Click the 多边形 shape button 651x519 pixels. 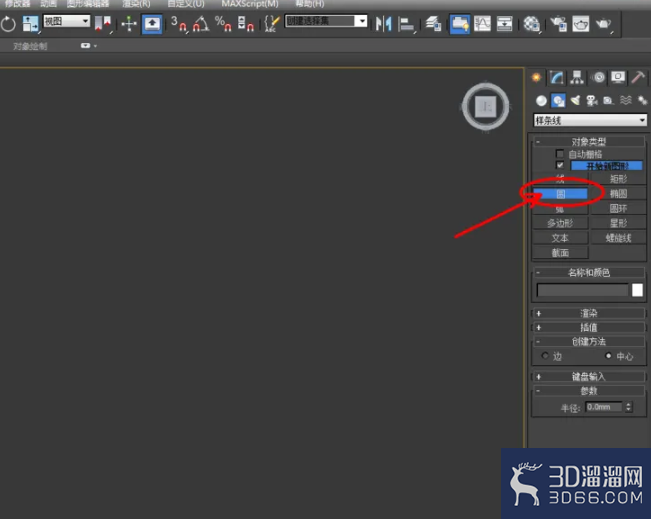tap(560, 223)
